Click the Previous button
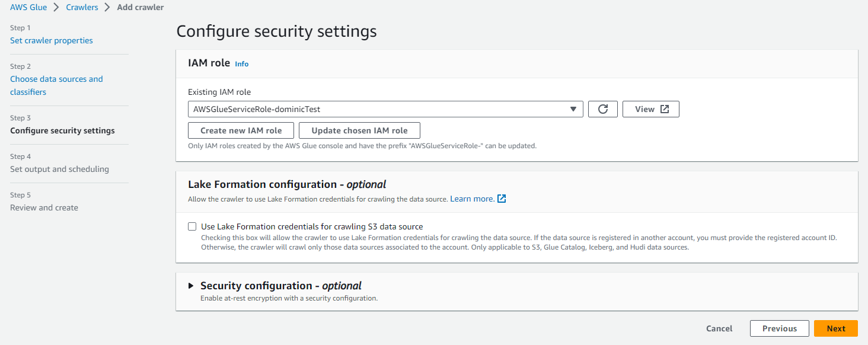The height and width of the screenshot is (345, 868). point(780,328)
